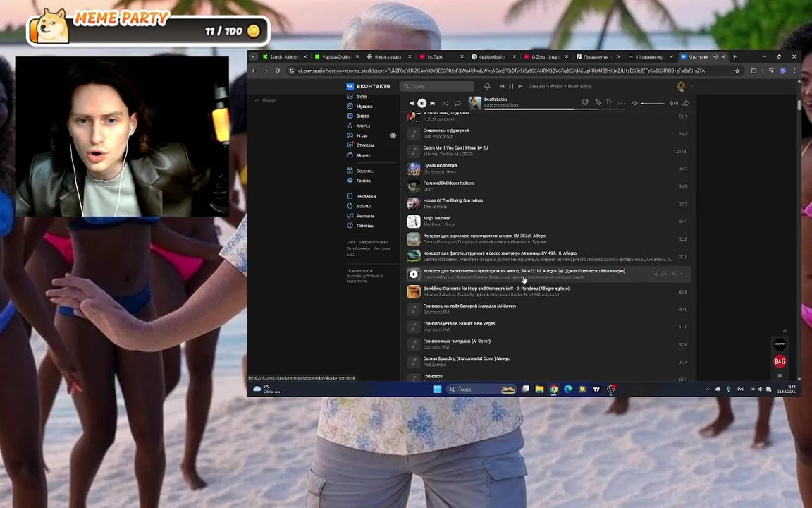
Task: Open a new Chrome tab
Action: [734, 56]
